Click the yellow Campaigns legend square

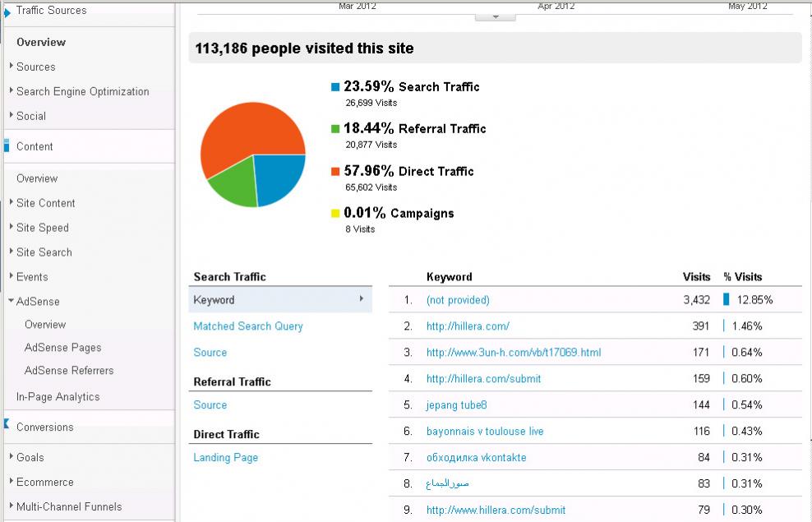point(335,214)
